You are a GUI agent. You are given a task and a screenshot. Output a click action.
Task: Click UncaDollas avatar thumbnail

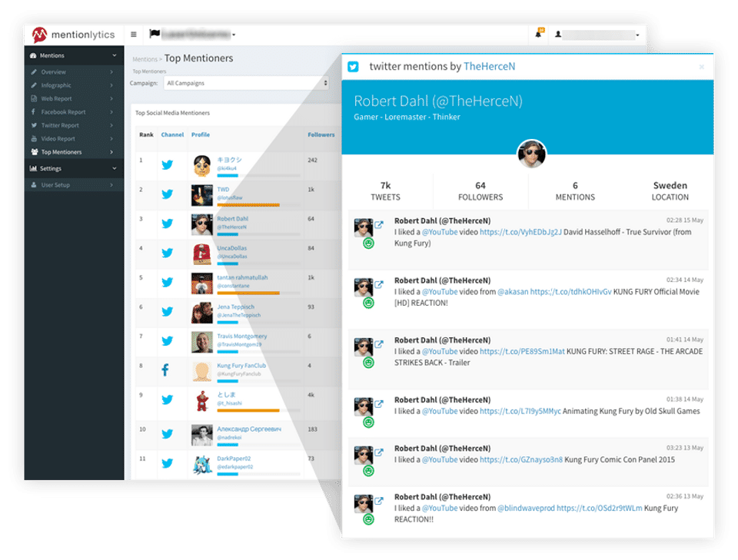[202, 254]
